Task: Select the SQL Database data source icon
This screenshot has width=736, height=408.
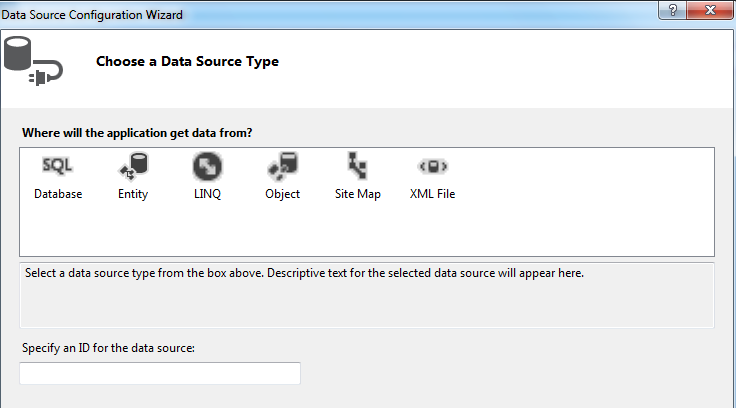Action: [57, 165]
